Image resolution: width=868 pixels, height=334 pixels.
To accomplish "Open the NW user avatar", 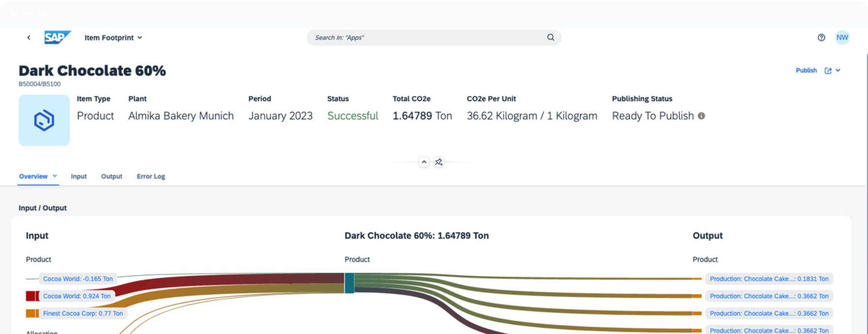I will 842,37.
